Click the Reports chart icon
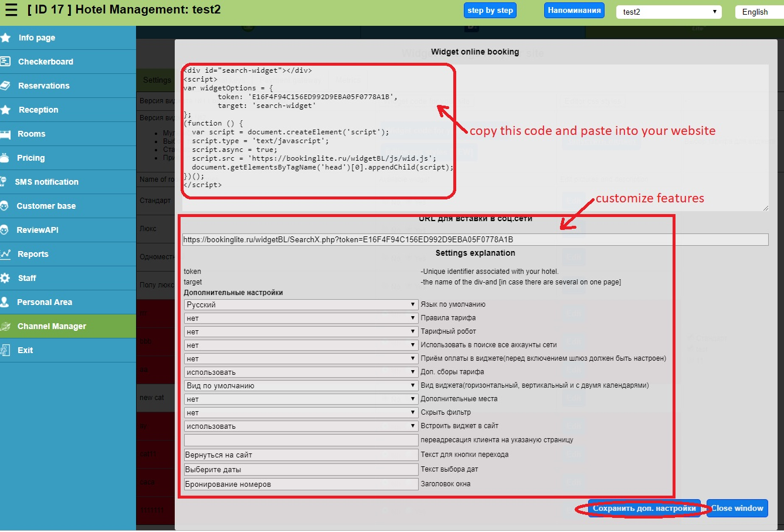The image size is (784, 532). click(5, 254)
